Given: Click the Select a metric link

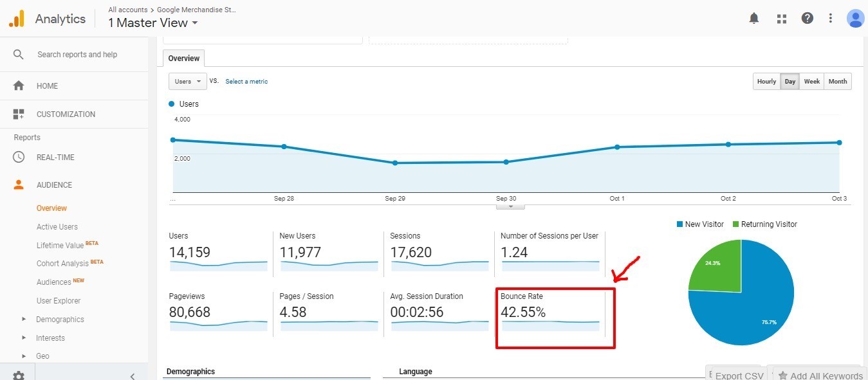Looking at the screenshot, I should click(x=246, y=82).
